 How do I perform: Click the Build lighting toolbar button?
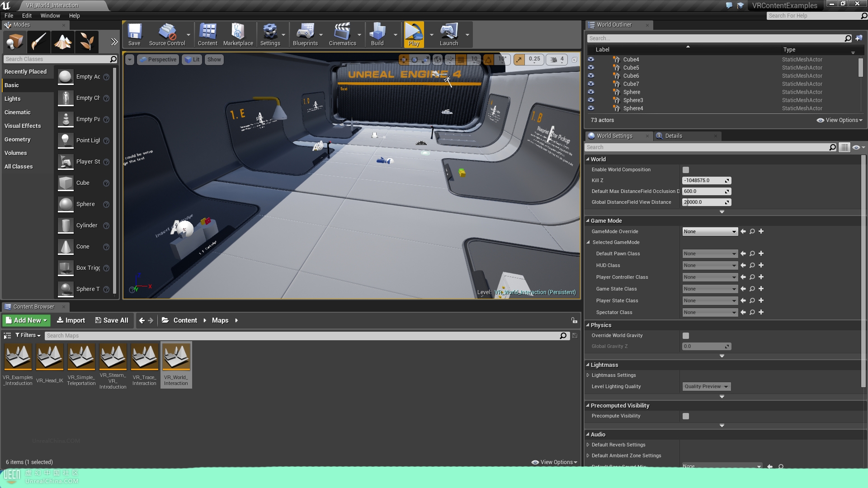pyautogui.click(x=377, y=35)
